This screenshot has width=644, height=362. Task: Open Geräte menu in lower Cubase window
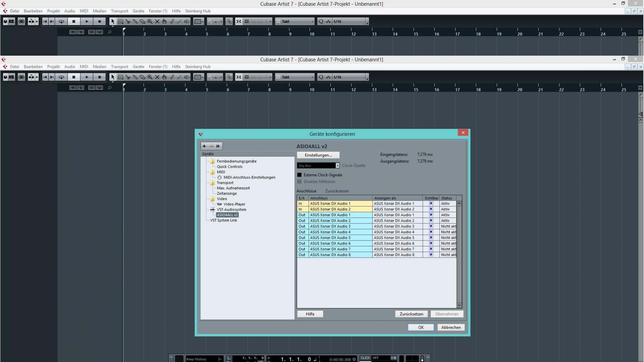138,67
